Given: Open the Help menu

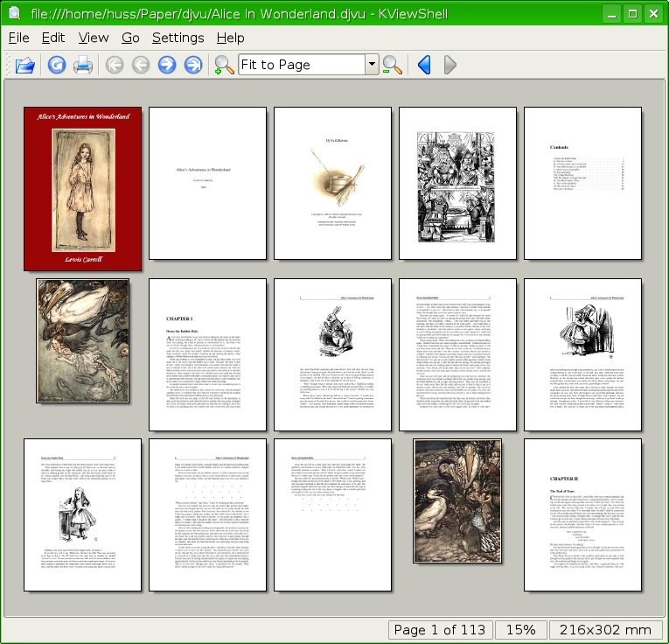Looking at the screenshot, I should 230,38.
